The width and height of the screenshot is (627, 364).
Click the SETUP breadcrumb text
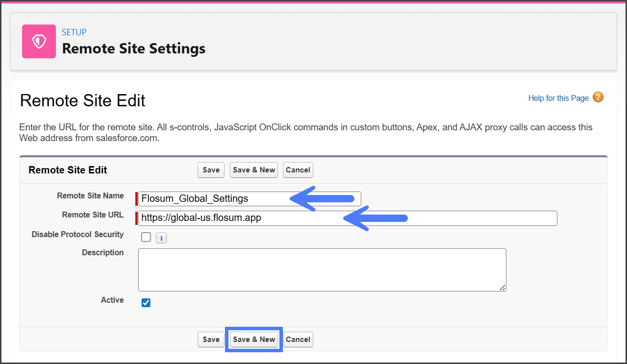coord(74,32)
